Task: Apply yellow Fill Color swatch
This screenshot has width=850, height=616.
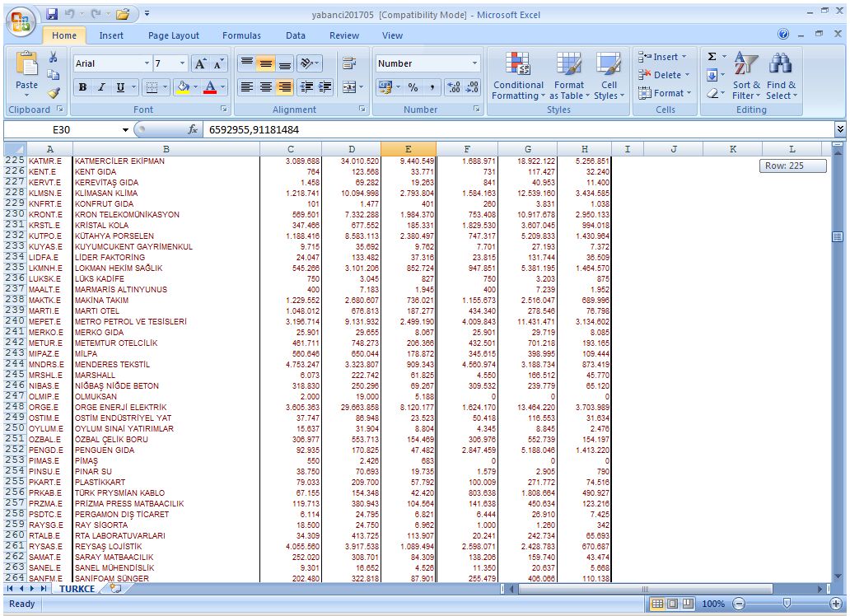Action: (x=183, y=86)
